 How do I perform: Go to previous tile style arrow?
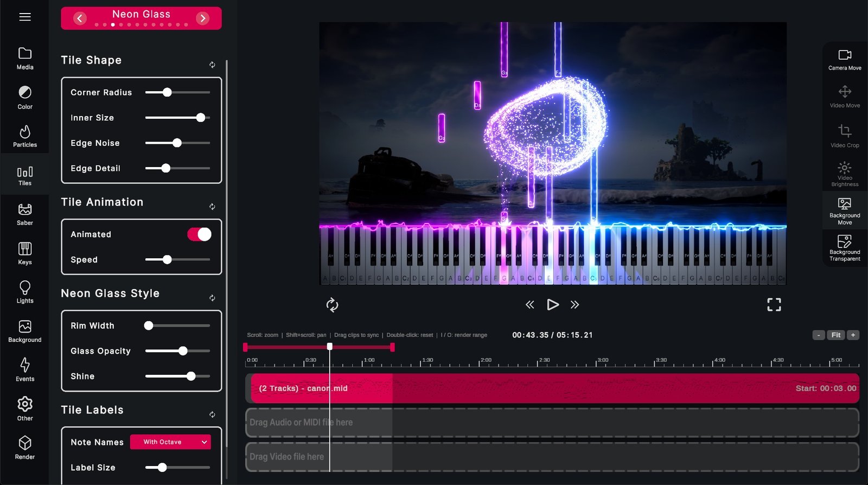point(80,18)
